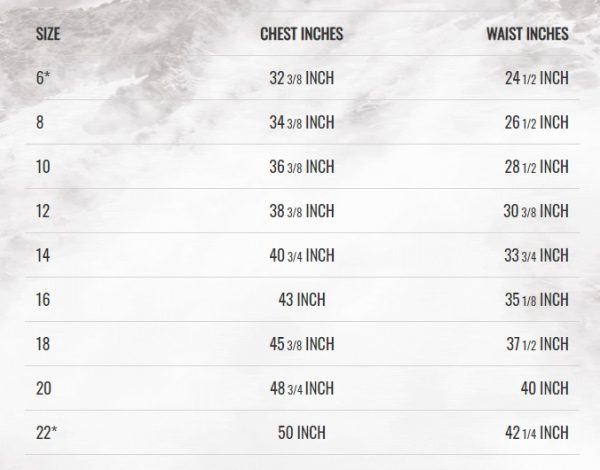The image size is (600, 470).
Task: Click the 40 INCH waist value
Action: click(x=542, y=388)
